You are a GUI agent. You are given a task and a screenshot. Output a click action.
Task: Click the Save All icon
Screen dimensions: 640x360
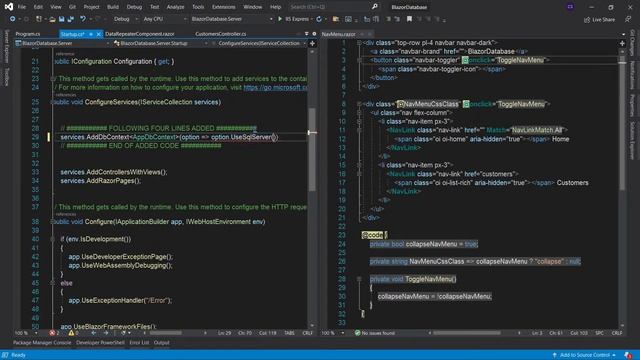[71, 19]
